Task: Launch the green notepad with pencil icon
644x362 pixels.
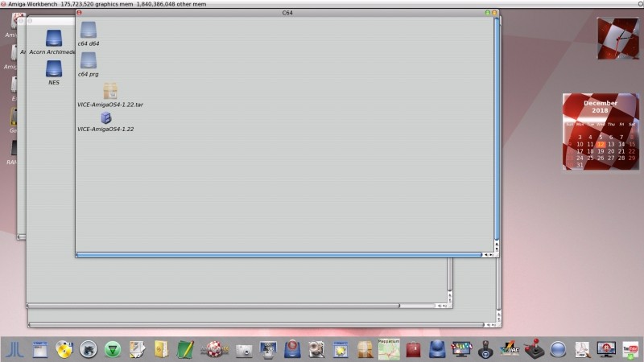Action: 185,350
